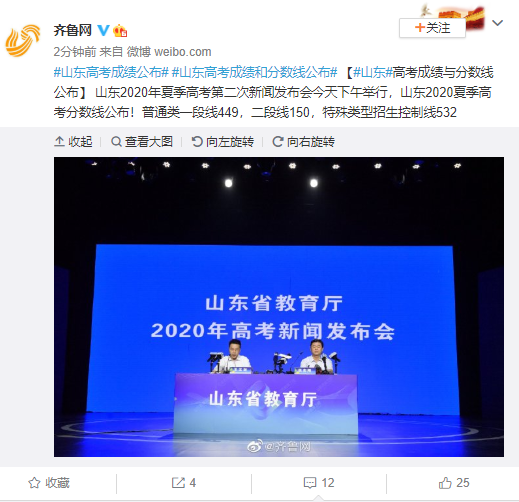Like the post with thumbs-up icon
519x502 pixels.
pyautogui.click(x=454, y=483)
